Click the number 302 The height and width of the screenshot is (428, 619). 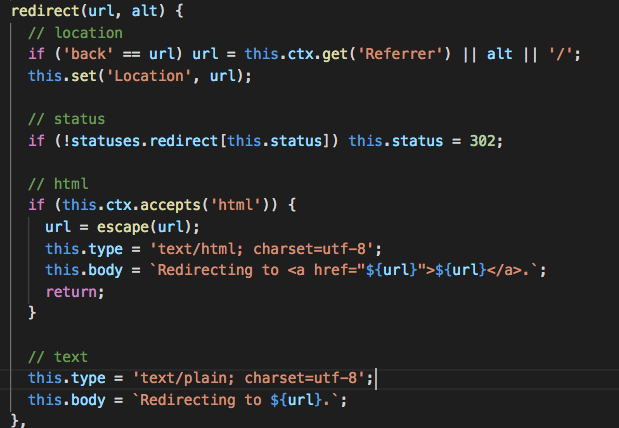point(482,141)
